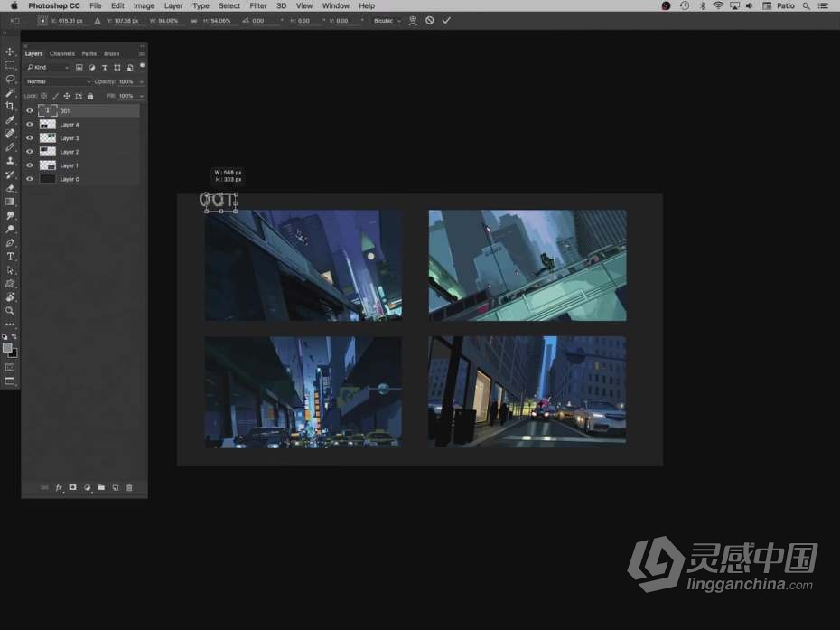Image resolution: width=840 pixels, height=630 pixels.
Task: Choose the Eraser tool
Action: coord(10,188)
